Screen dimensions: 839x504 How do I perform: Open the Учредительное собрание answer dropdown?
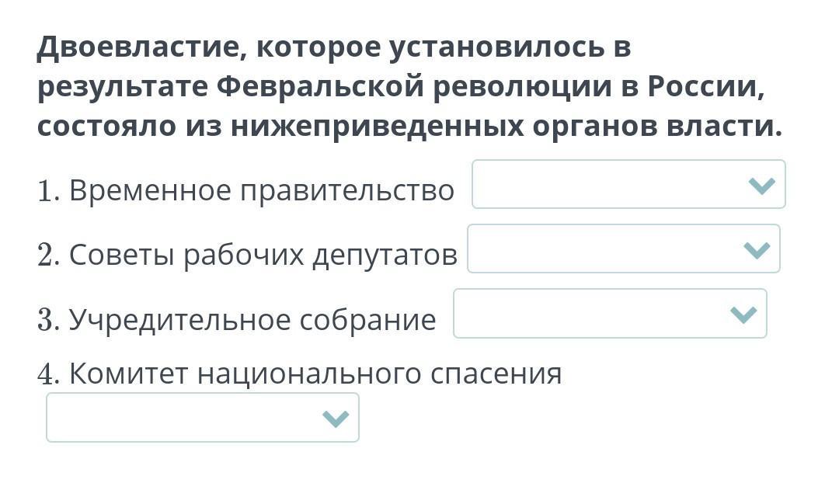(609, 314)
